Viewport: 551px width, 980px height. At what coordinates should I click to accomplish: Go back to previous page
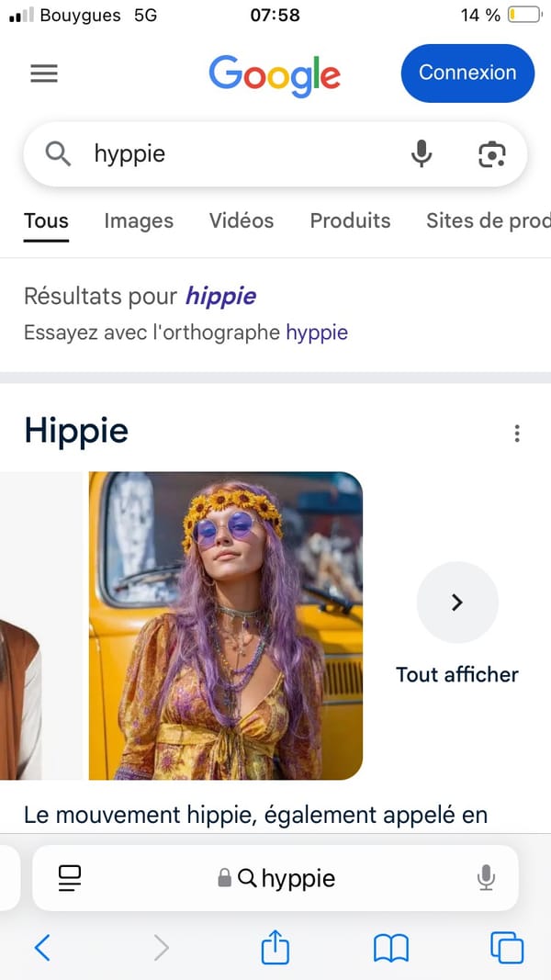(42, 948)
